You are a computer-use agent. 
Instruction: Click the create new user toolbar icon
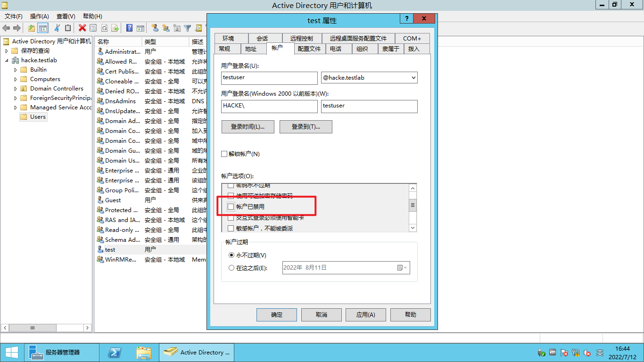(154, 28)
